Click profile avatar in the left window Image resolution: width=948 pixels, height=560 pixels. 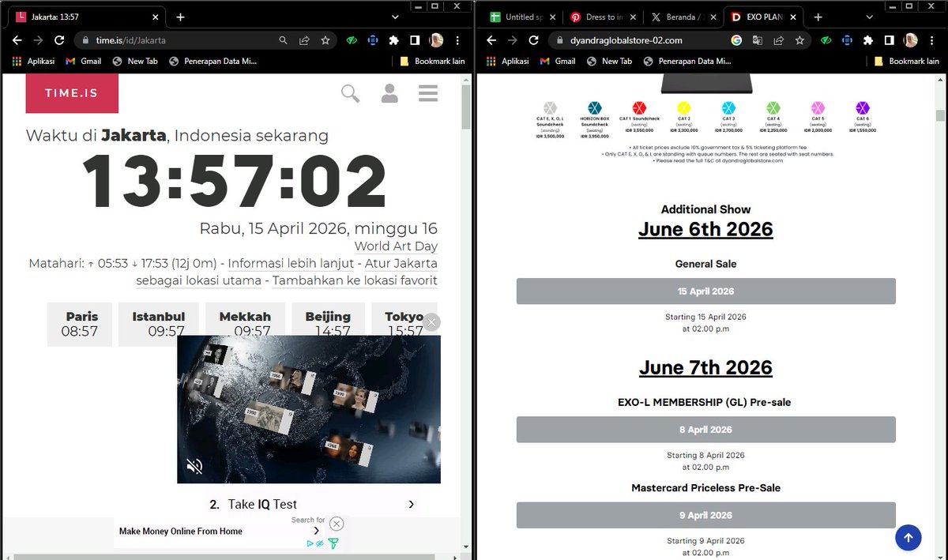click(x=436, y=39)
